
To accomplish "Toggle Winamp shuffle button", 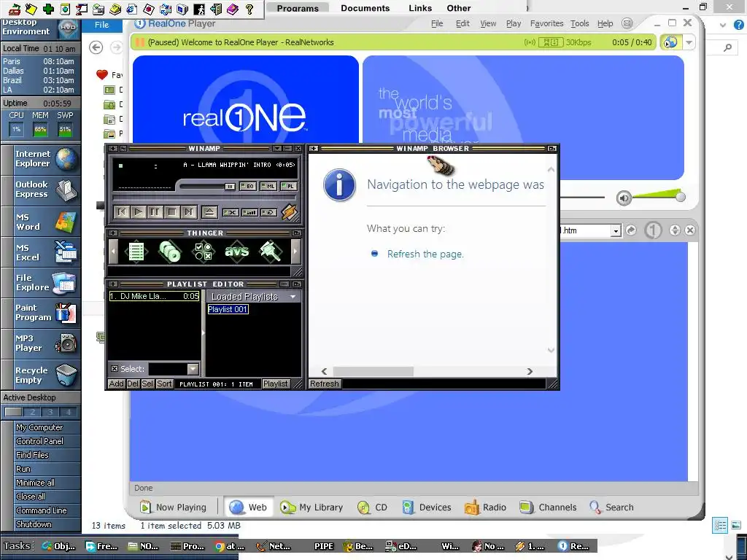I will pos(231,212).
